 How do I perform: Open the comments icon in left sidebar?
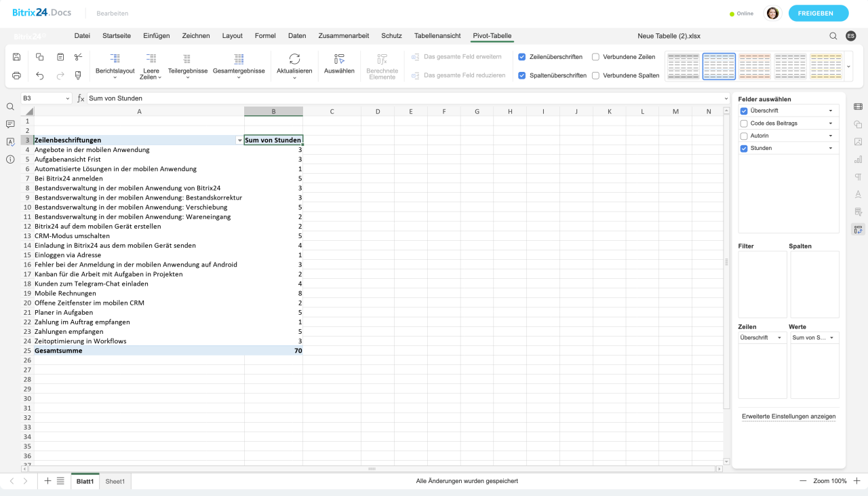(10, 124)
